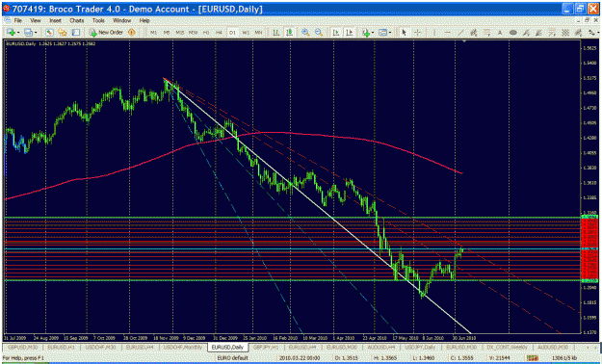The width and height of the screenshot is (602, 364).
Task: Expand the Templates dropdown arrow
Action: coord(390,33)
